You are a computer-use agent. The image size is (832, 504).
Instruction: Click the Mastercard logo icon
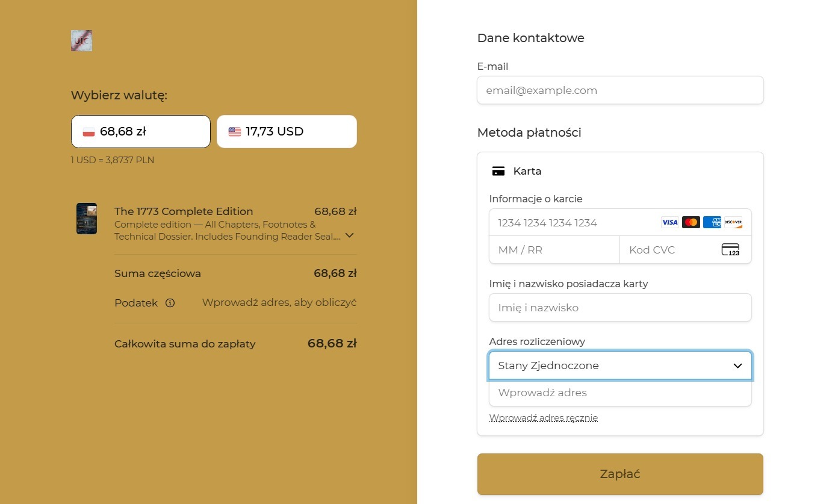(x=691, y=222)
